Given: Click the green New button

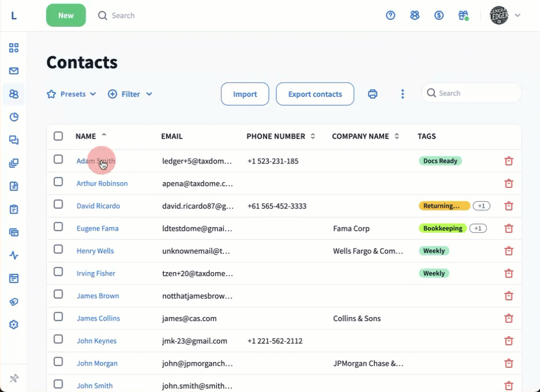Looking at the screenshot, I should click(66, 16).
